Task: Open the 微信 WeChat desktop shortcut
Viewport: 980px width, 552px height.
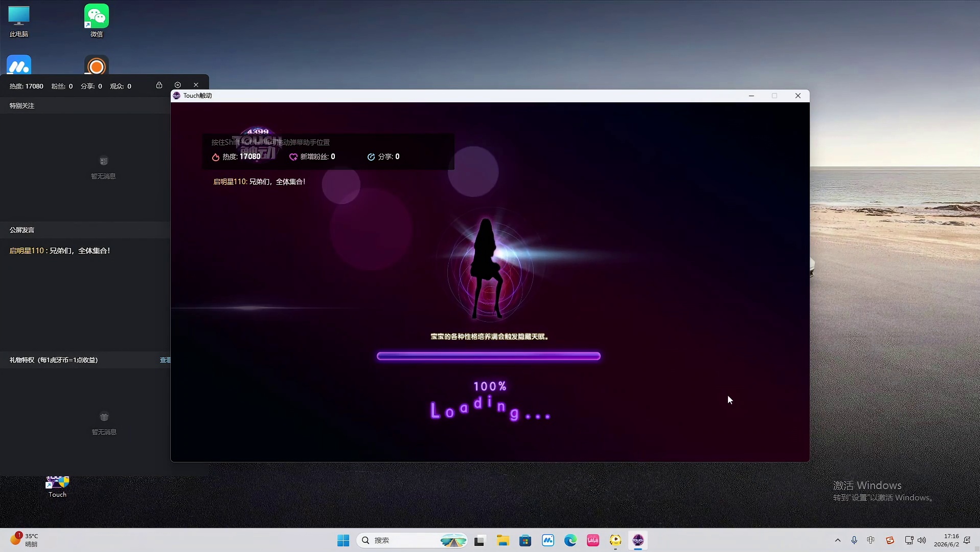Action: 96,21
